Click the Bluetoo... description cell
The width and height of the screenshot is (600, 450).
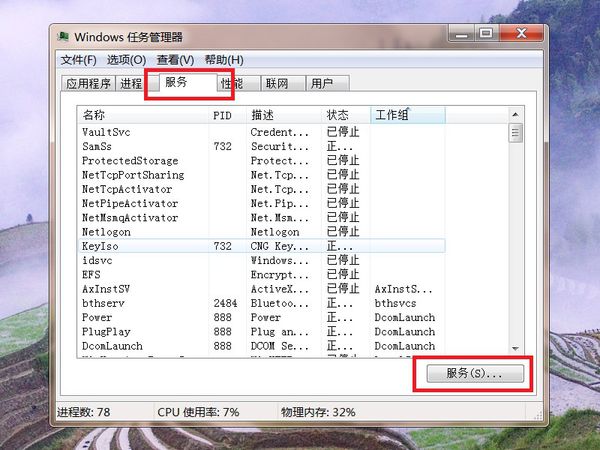click(x=279, y=303)
